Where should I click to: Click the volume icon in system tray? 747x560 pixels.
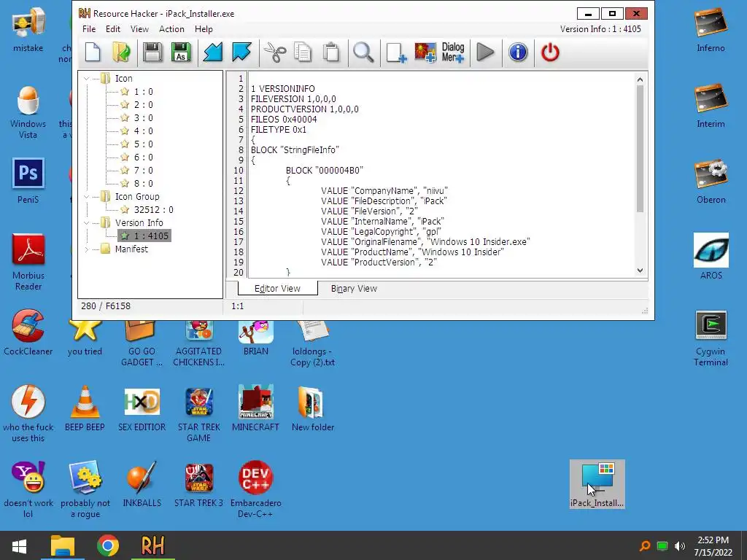[x=680, y=546]
